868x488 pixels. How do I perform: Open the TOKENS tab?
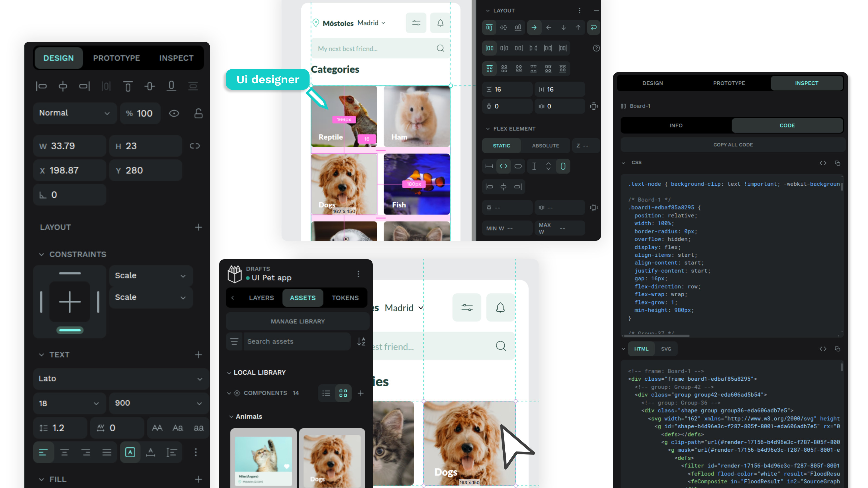(345, 298)
